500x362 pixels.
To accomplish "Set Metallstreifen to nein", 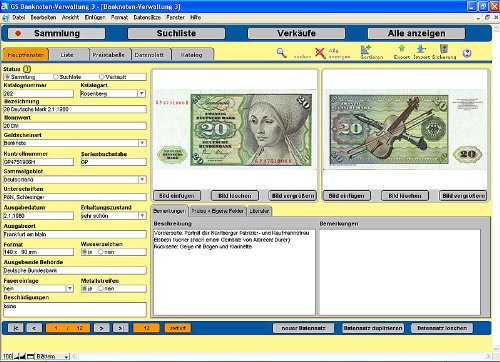I will (x=100, y=288).
